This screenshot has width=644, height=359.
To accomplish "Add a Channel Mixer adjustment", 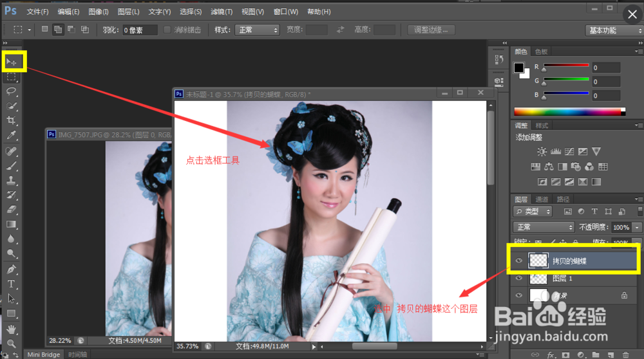I will point(589,167).
